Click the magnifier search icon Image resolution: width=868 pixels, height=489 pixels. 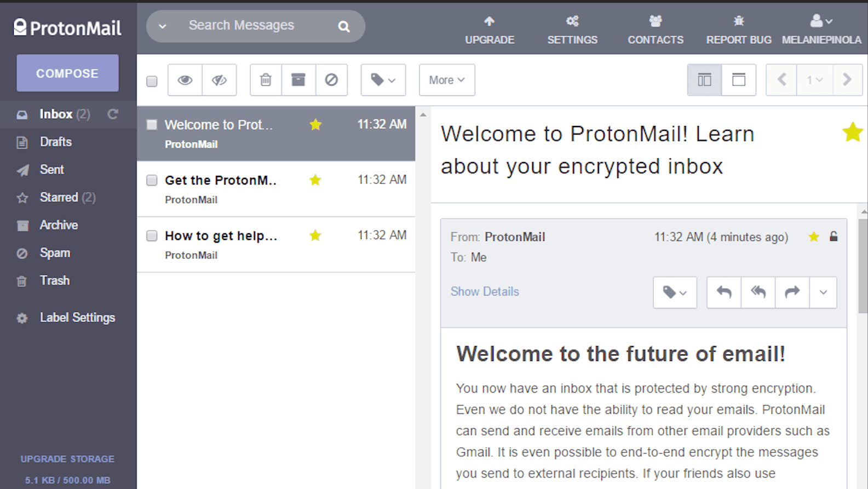click(x=344, y=26)
